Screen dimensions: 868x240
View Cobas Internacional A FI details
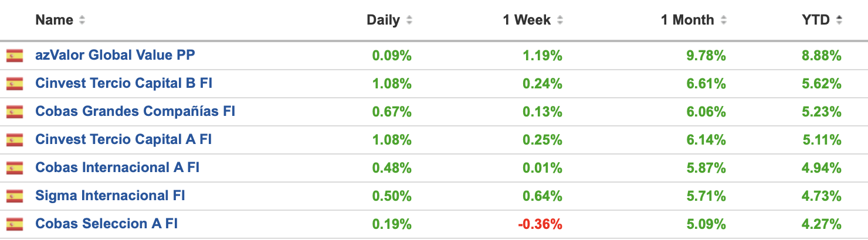point(117,168)
